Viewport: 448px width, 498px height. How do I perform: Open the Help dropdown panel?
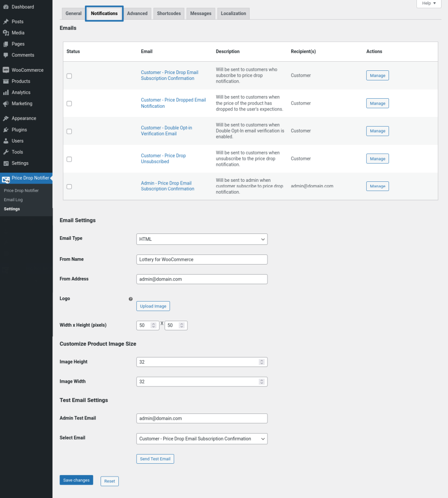(x=428, y=3)
